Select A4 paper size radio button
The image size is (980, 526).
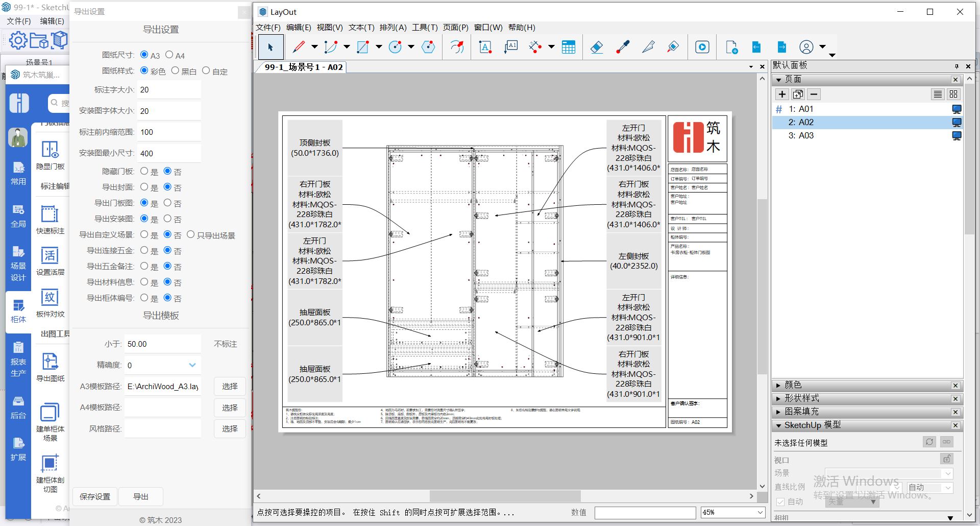coord(169,55)
